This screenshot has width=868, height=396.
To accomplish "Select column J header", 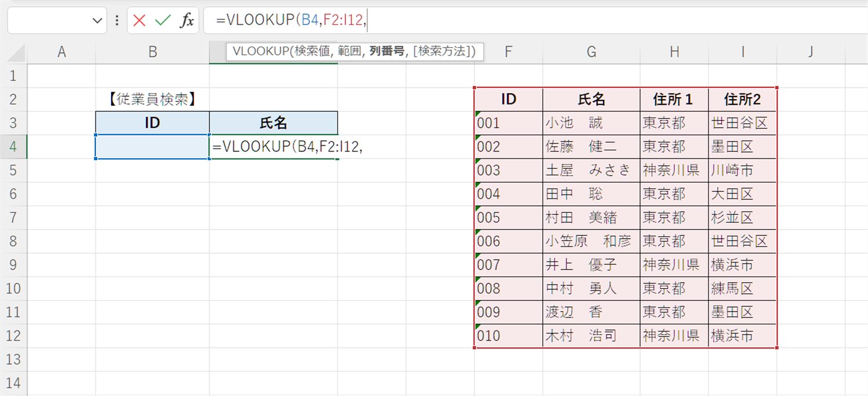I will [x=811, y=52].
